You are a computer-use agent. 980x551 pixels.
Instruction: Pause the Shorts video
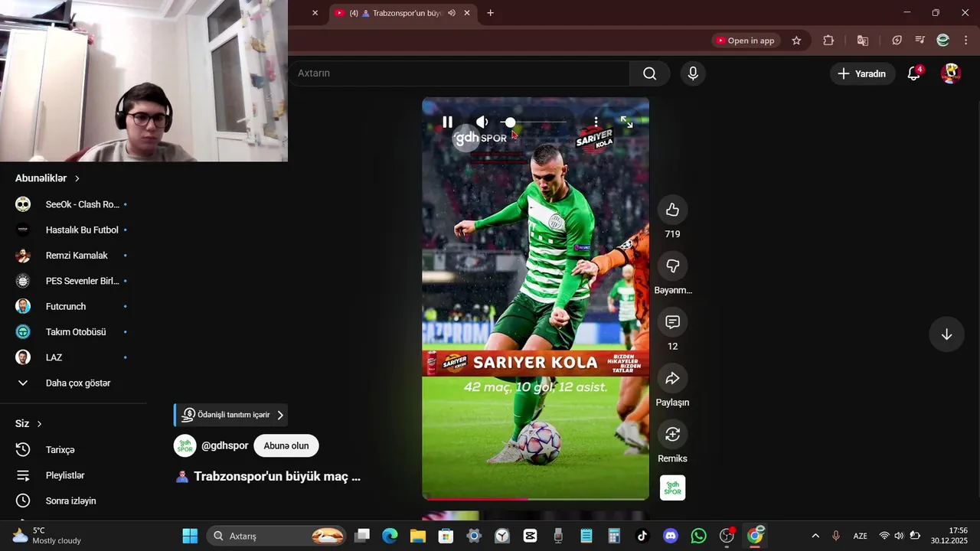448,122
